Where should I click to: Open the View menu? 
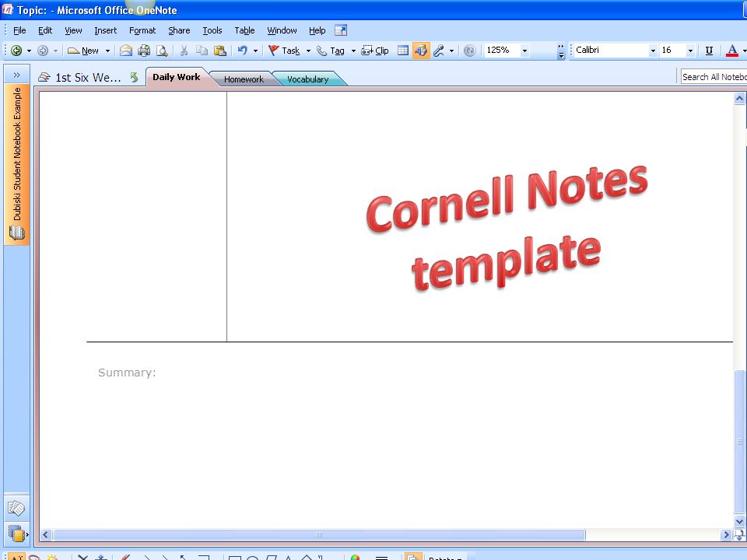pos(73,30)
